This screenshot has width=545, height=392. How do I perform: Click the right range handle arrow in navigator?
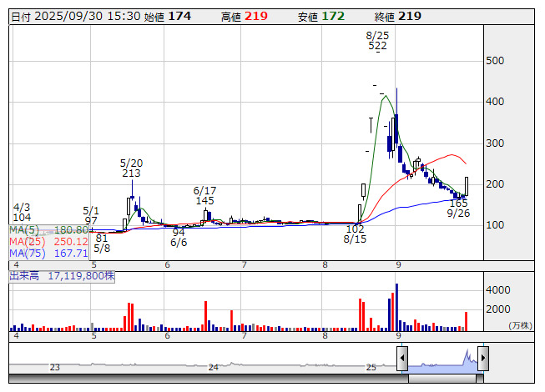coord(482,359)
